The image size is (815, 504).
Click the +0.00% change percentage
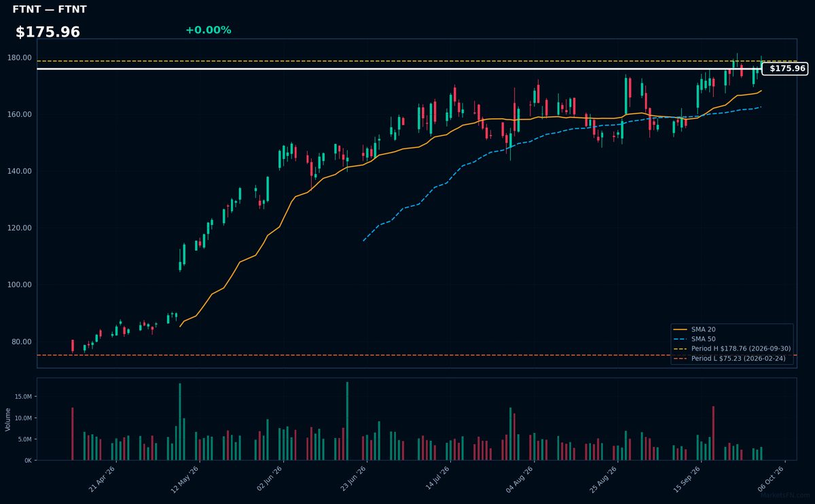(208, 30)
